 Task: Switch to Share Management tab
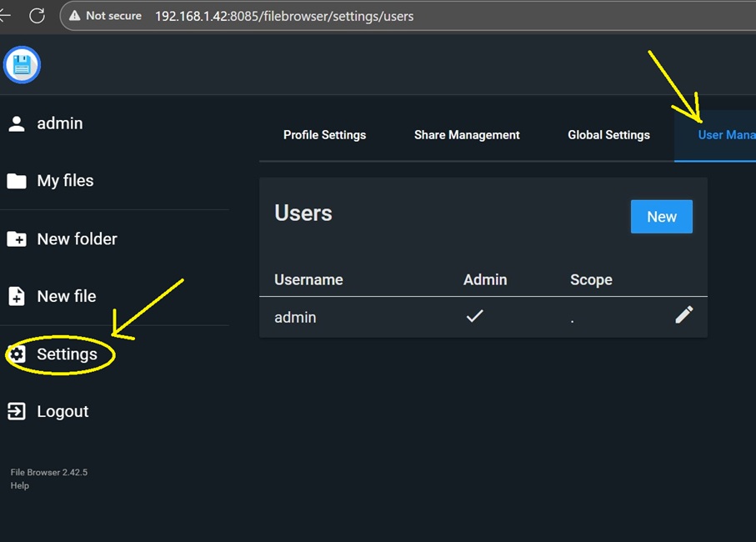pyautogui.click(x=467, y=135)
